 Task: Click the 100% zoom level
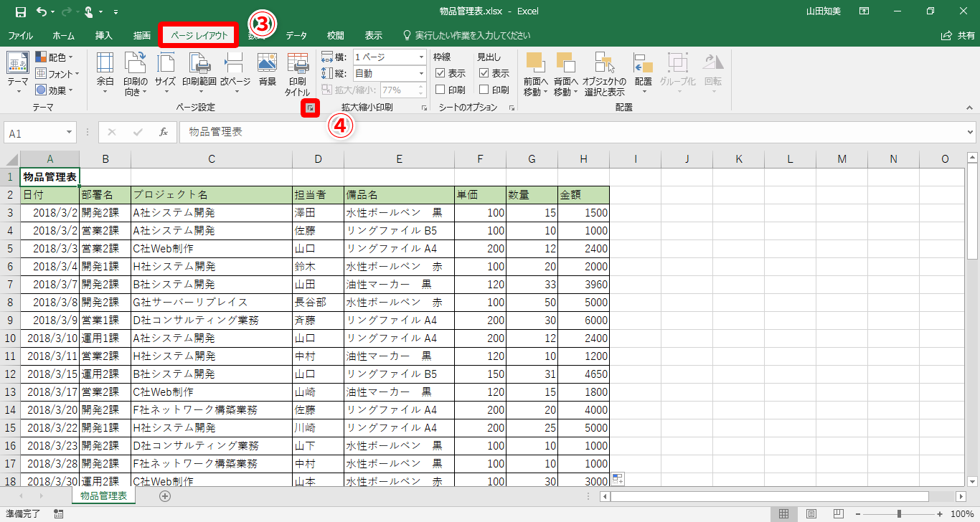click(x=961, y=514)
